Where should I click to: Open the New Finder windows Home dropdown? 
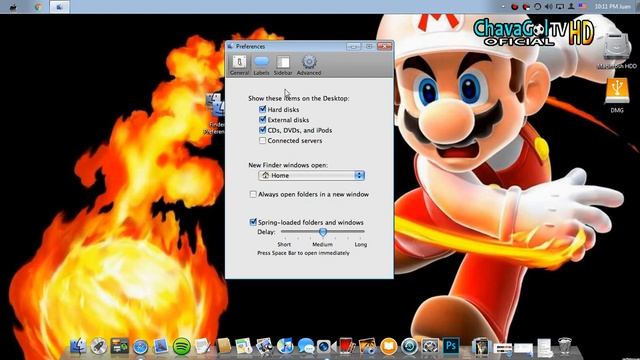311,176
